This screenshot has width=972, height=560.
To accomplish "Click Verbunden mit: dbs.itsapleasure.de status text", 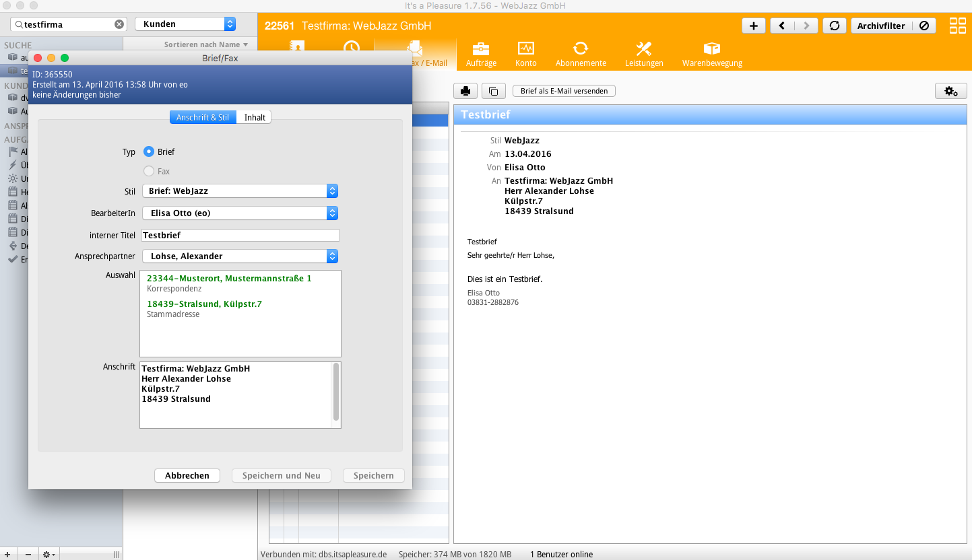I will 324,555.
